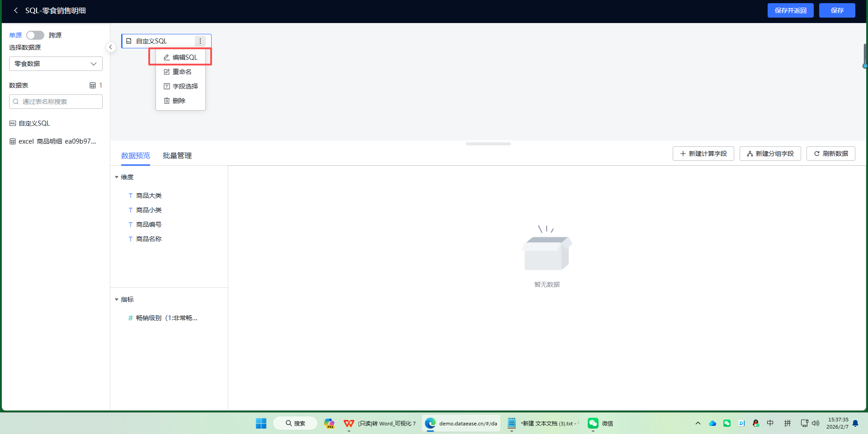Click the blue D tray icon
The image size is (868, 434).
(x=741, y=423)
